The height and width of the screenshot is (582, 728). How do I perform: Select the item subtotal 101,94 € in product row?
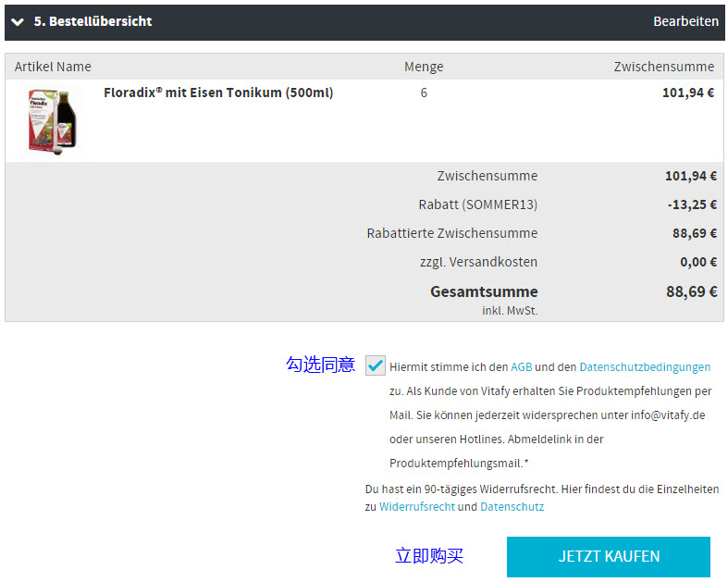pos(688,93)
